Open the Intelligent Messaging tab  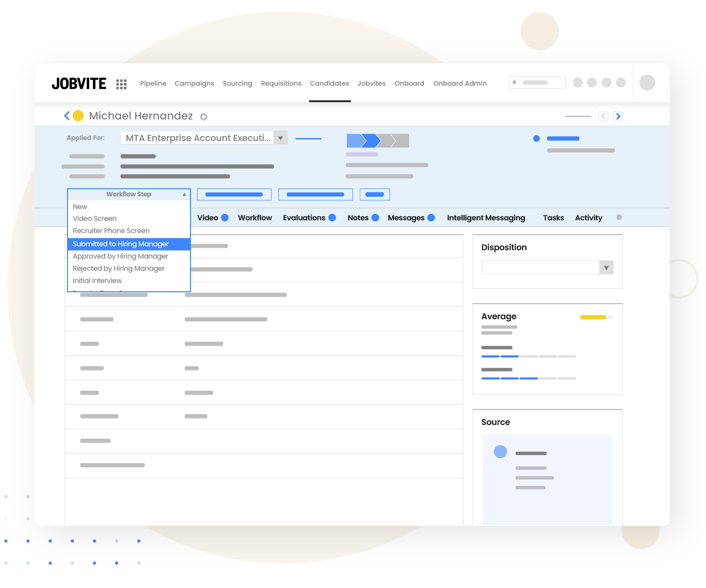pyautogui.click(x=486, y=217)
